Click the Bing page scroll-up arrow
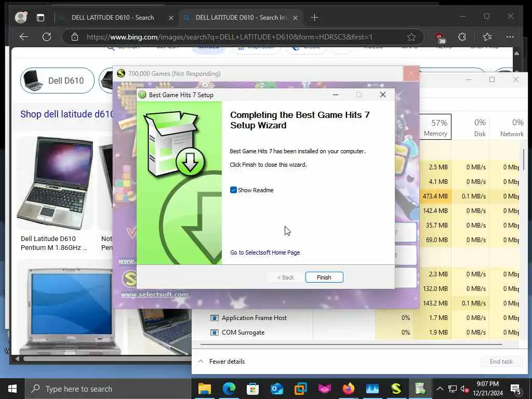The image size is (532, 399). pyautogui.click(x=516, y=54)
